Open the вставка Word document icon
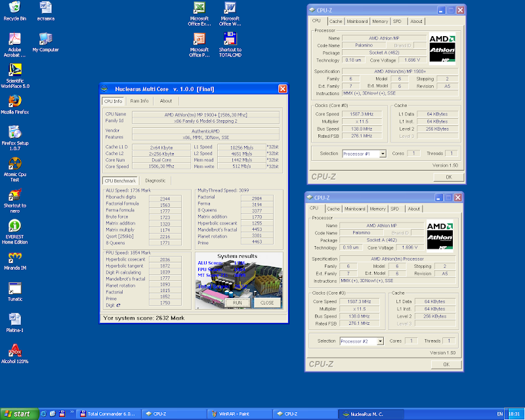525x420 pixels. [x=45, y=10]
